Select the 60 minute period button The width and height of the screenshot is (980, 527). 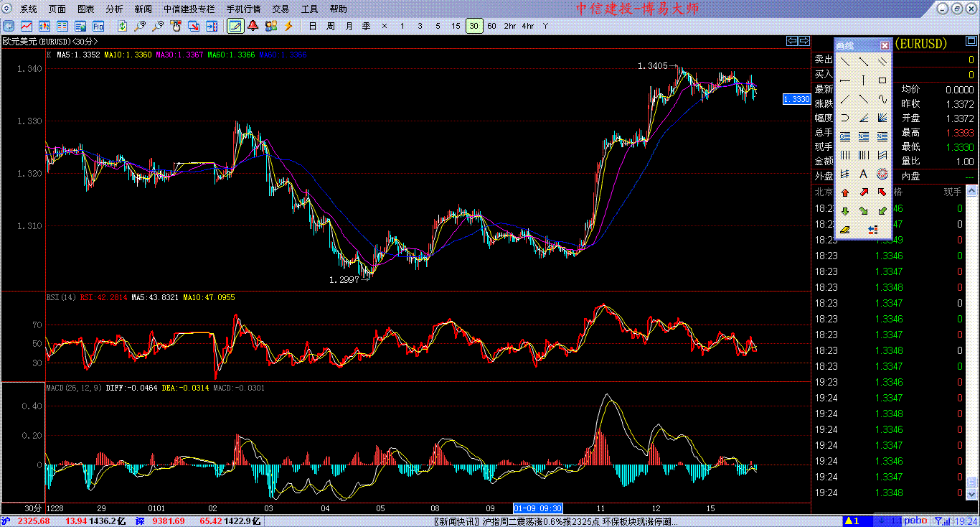pyautogui.click(x=491, y=26)
